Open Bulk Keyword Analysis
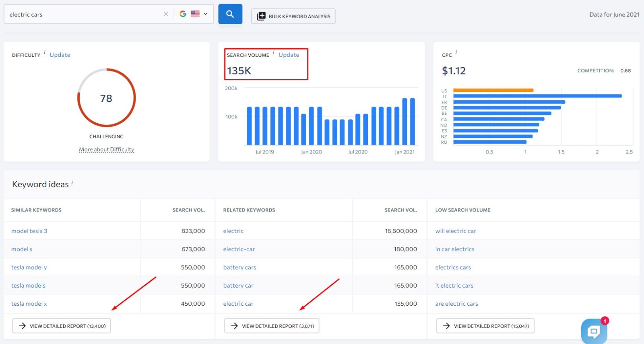The width and height of the screenshot is (644, 344). point(293,16)
